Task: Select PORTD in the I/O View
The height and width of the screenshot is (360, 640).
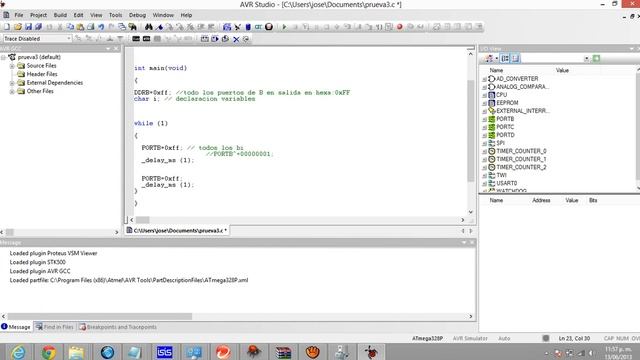Action: tap(505, 135)
